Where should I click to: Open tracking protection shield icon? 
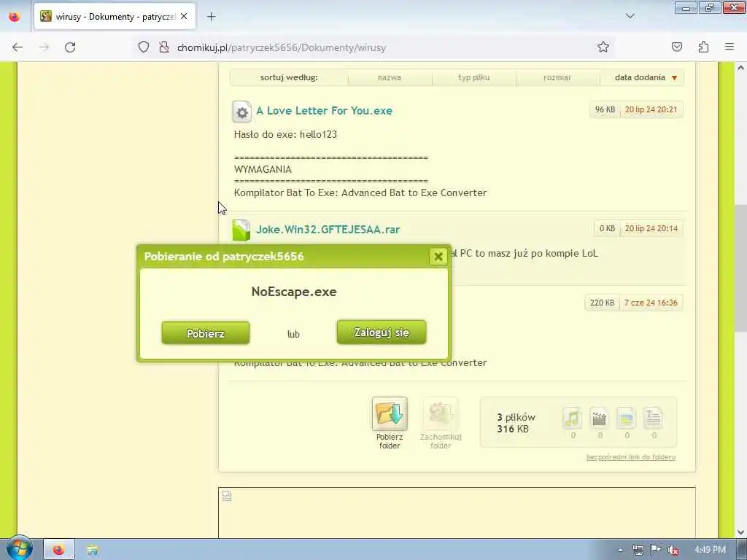tap(144, 47)
